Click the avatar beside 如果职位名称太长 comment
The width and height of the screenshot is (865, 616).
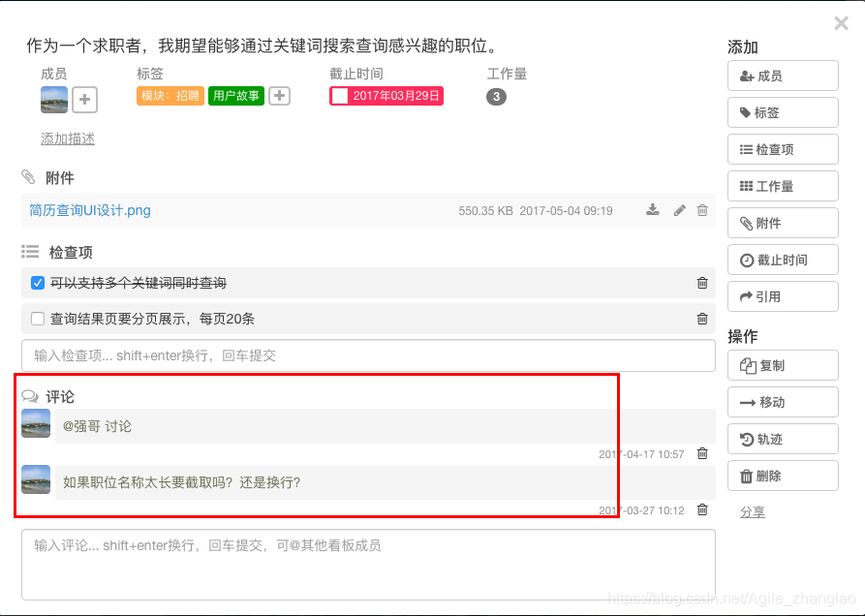36,479
